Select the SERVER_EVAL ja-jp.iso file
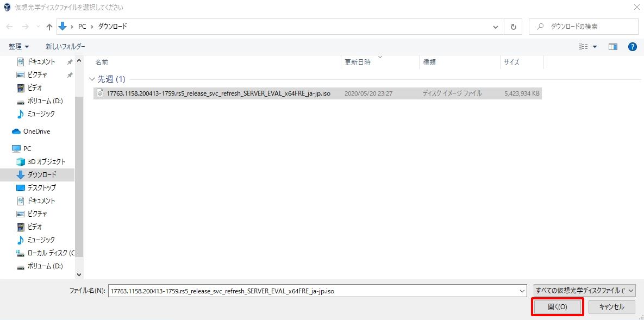644x320 pixels. pos(317,93)
